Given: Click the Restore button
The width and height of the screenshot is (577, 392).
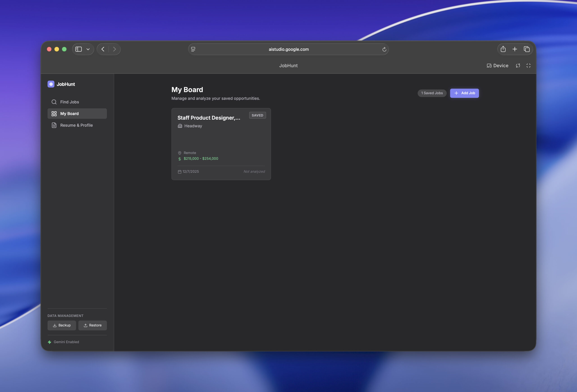Looking at the screenshot, I should point(92,325).
